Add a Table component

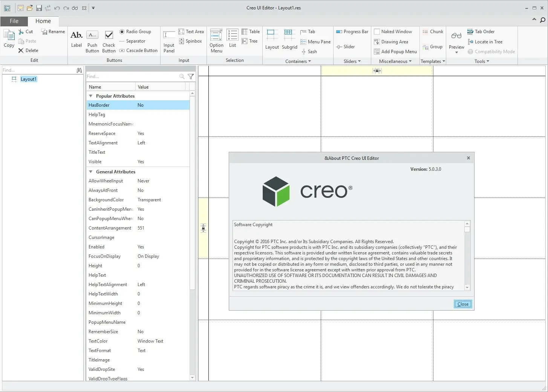251,32
